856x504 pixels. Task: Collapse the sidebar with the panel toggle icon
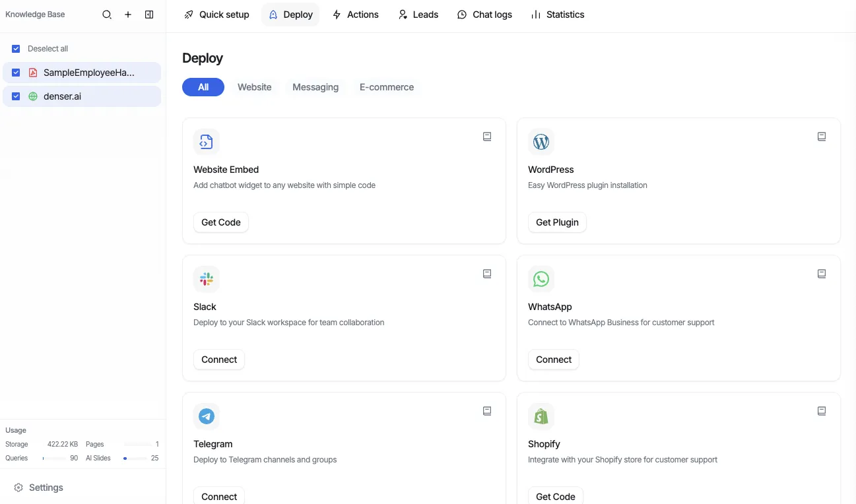[149, 14]
